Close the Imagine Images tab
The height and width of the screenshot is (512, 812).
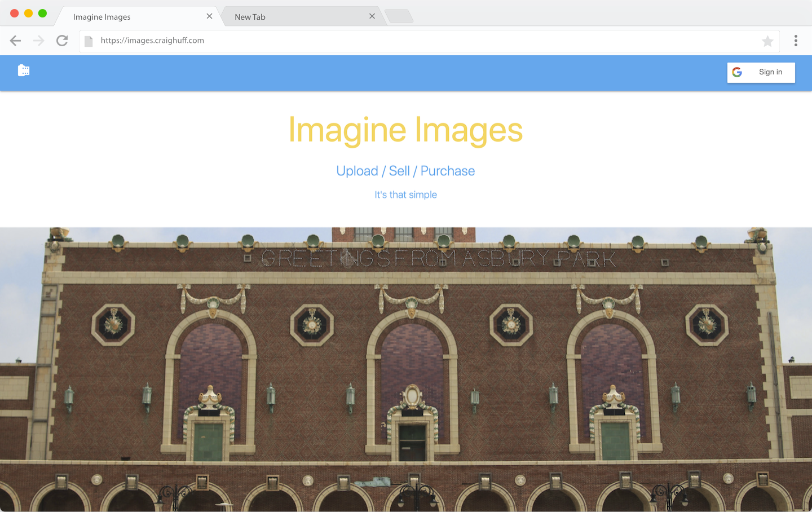tap(209, 16)
